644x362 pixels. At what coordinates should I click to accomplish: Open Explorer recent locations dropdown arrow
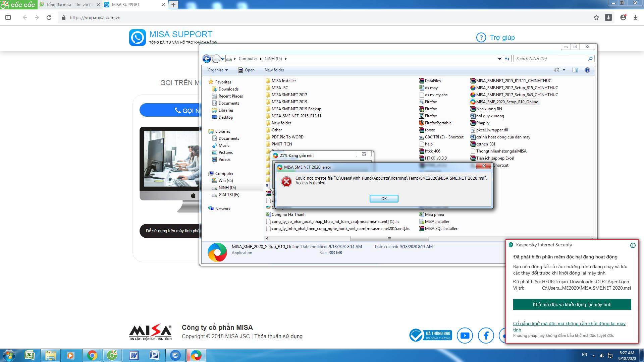coord(223,59)
